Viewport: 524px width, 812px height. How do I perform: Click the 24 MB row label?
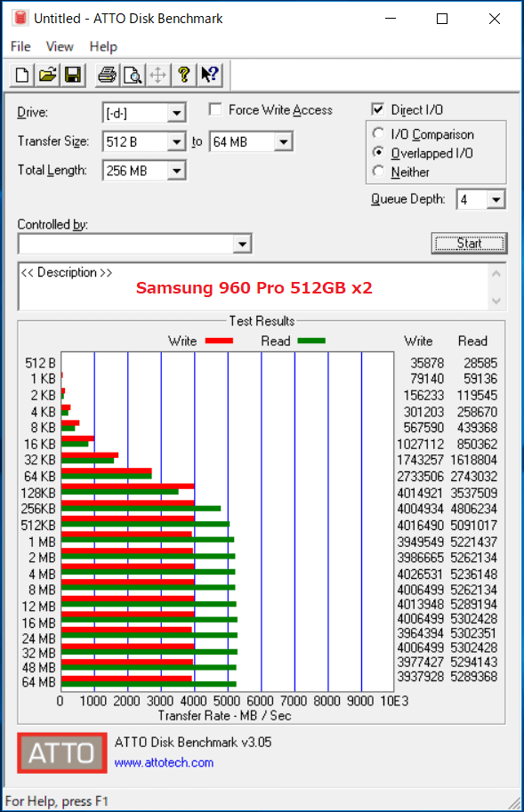click(x=39, y=639)
